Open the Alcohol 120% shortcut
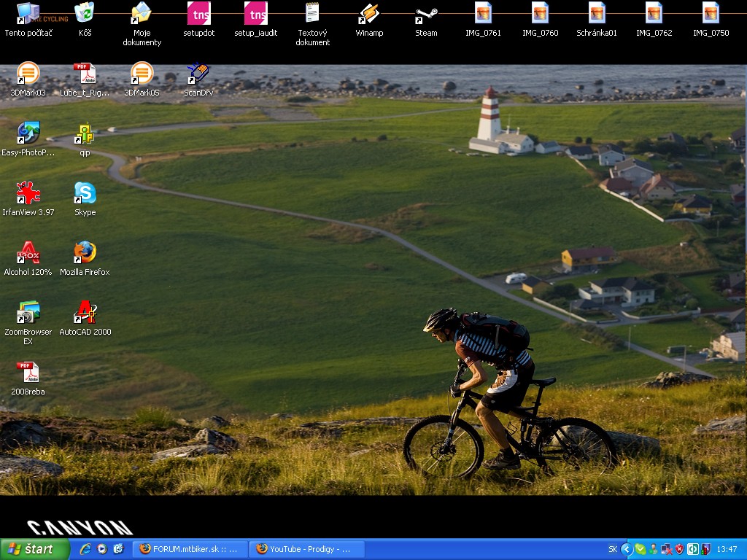Screen dimensions: 747x560 28,253
